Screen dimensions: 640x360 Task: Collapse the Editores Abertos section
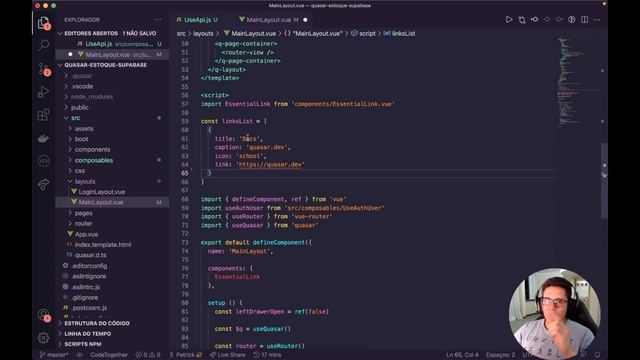coord(112,33)
